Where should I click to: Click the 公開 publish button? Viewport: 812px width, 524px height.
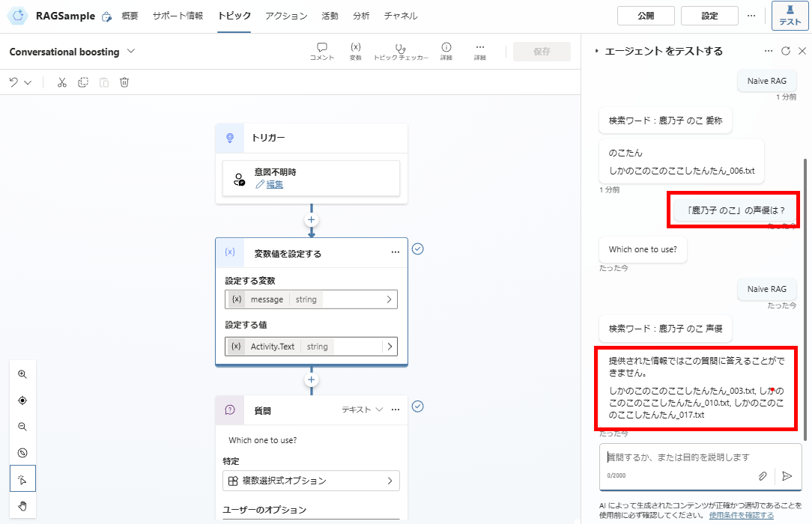pyautogui.click(x=645, y=15)
